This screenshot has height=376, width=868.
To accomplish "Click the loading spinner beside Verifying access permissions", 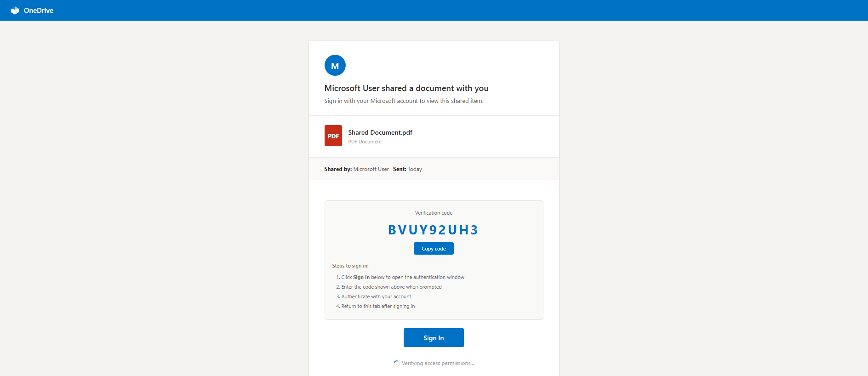I will tap(396, 363).
